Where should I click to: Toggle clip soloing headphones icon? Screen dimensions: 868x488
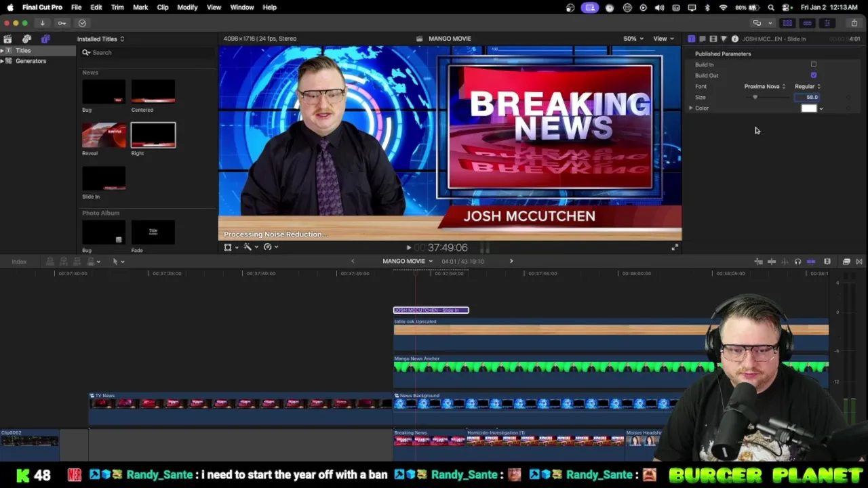point(797,262)
